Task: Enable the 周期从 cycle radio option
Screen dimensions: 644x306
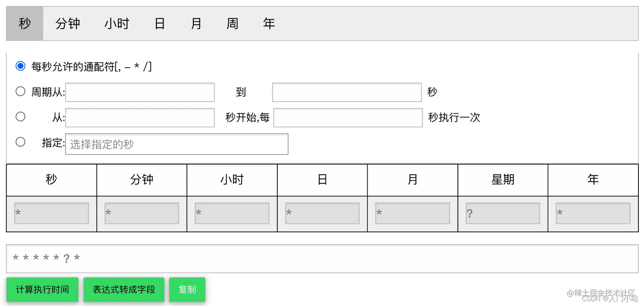Action: click(20, 91)
